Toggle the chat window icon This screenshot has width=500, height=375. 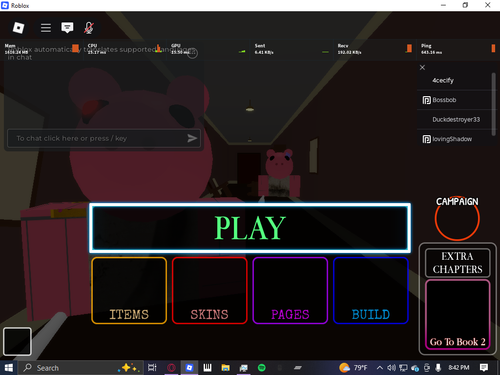67,28
